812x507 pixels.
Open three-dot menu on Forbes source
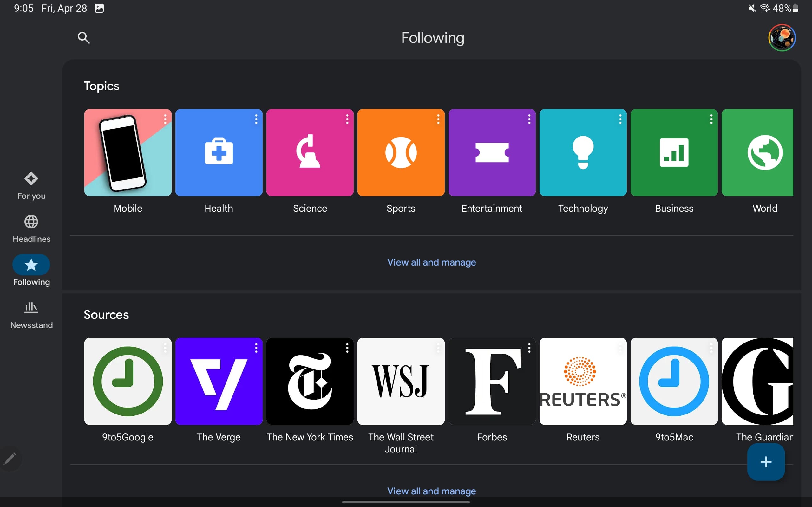coord(529,348)
